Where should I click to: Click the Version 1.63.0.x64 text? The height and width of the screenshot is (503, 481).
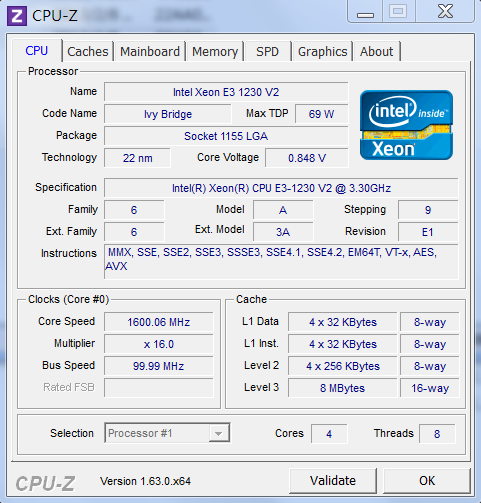coord(145,481)
